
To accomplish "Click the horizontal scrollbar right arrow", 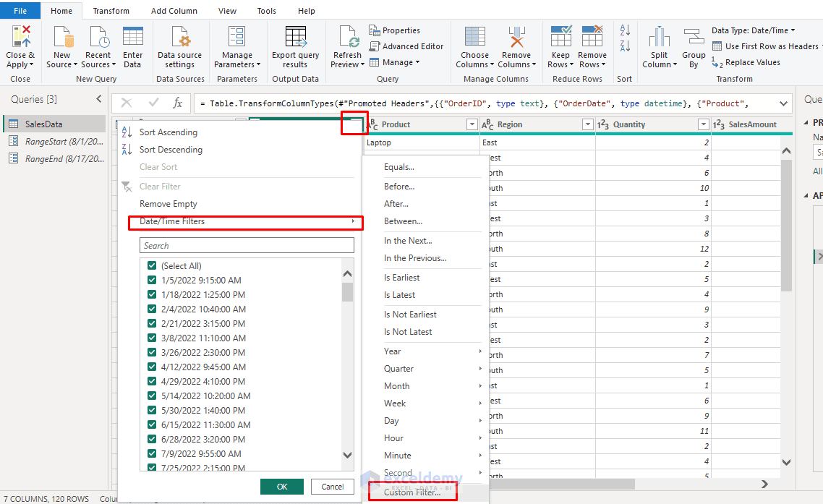I will (x=764, y=484).
